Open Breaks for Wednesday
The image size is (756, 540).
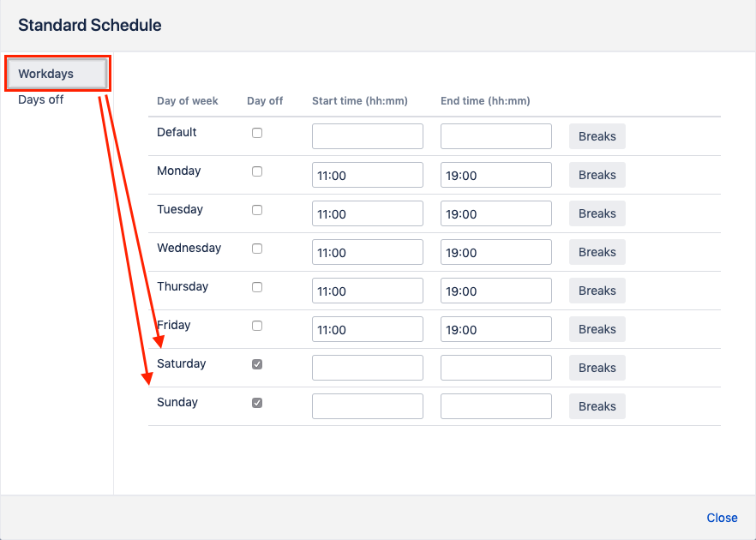tap(597, 252)
